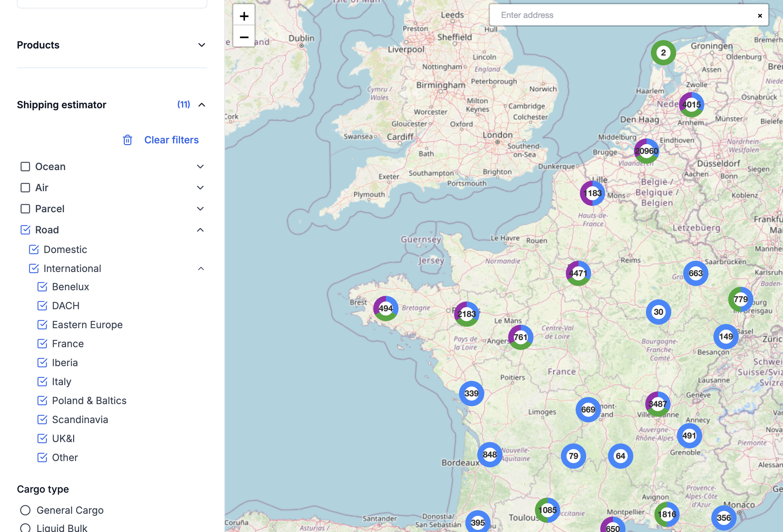Open the 848 cluster at Bordeaux
The image size is (783, 532).
490,454
